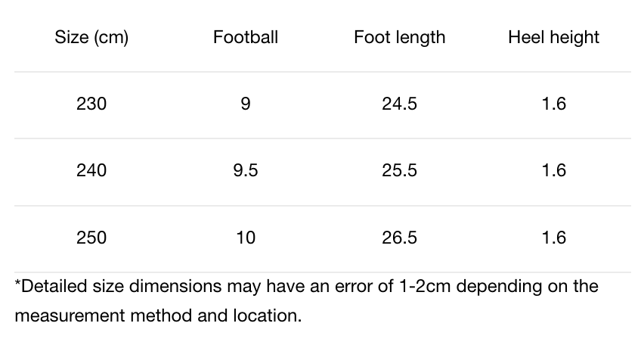Select the Foot length column header
The height and width of the screenshot is (345, 644).
click(x=399, y=37)
